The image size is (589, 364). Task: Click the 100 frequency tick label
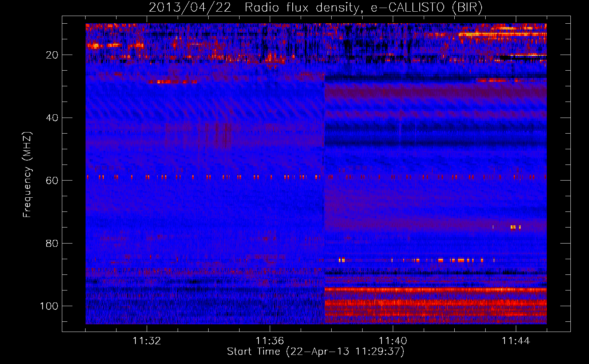coord(49,306)
